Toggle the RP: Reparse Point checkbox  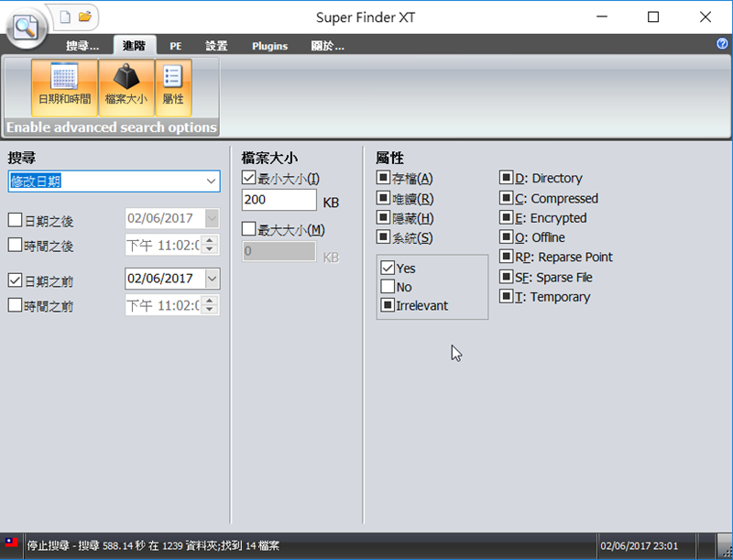point(507,256)
